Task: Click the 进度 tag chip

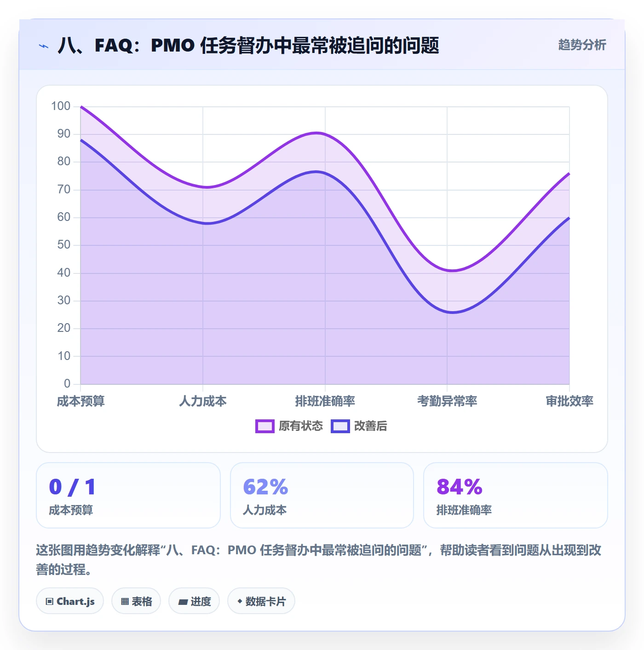Action: point(194,601)
